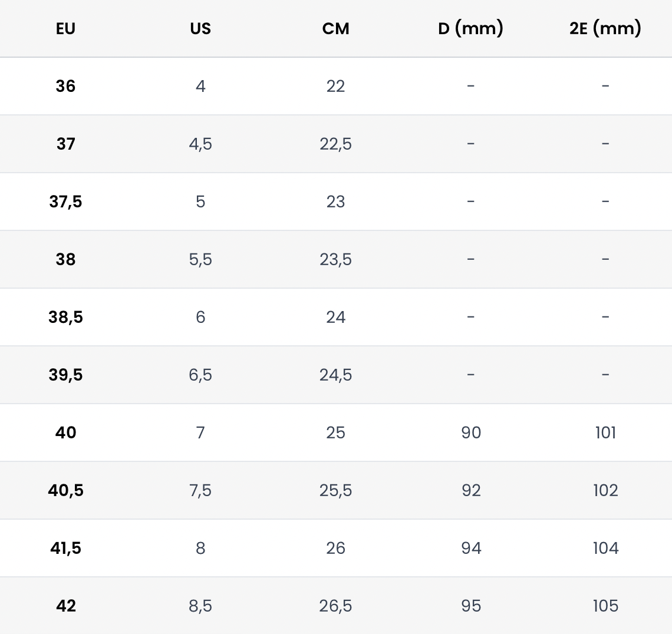Click EU size 38,5 row label
This screenshot has width=672, height=634.
tap(65, 317)
